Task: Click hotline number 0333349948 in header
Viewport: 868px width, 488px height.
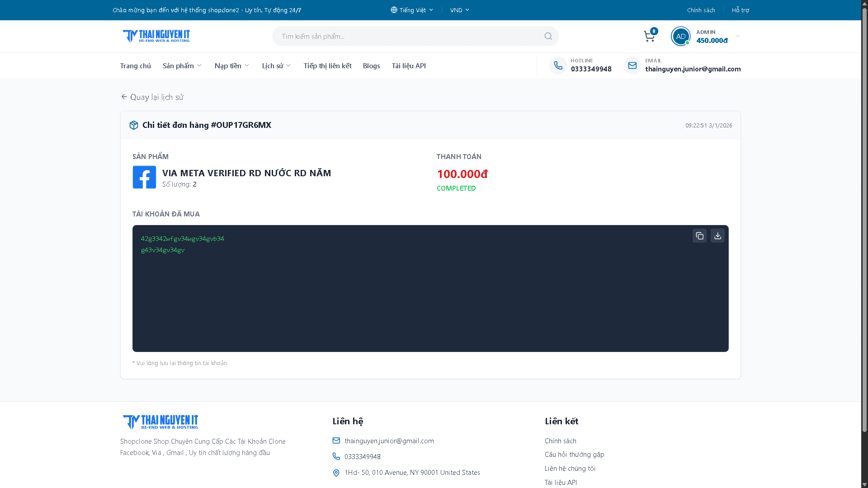Action: tap(591, 69)
